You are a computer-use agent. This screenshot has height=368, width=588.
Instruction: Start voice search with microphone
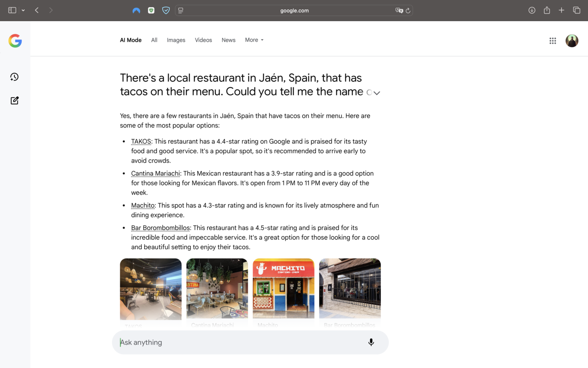coord(371,343)
